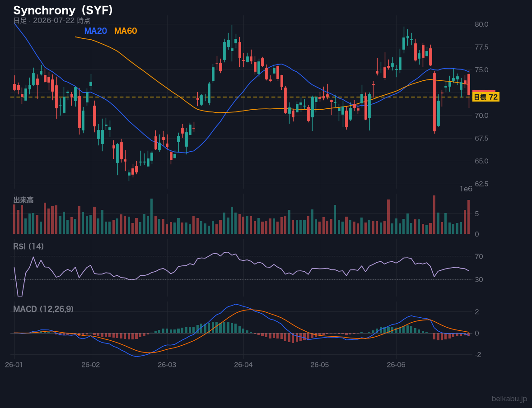Click the 出来高 volume panel label

click(23, 200)
